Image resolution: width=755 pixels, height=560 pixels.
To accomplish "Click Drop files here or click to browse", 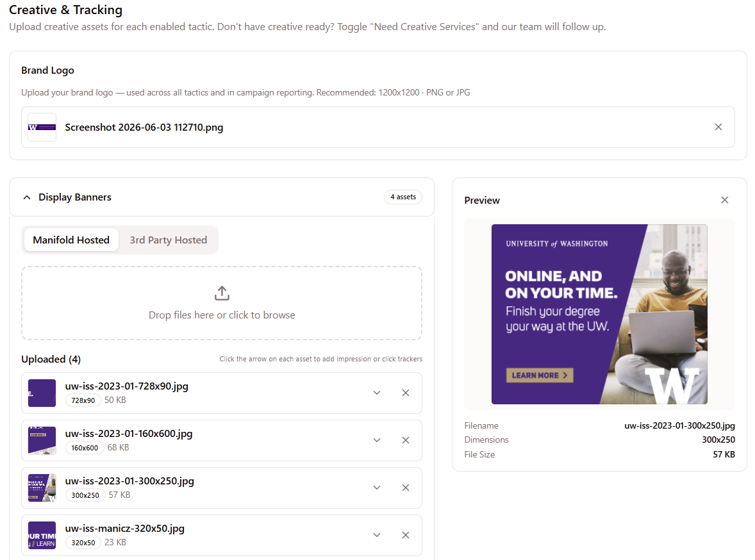I will (222, 315).
